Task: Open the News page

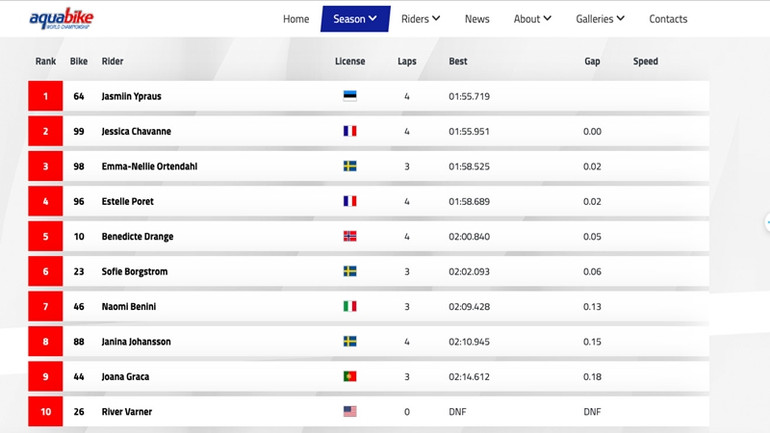Action: [x=477, y=19]
